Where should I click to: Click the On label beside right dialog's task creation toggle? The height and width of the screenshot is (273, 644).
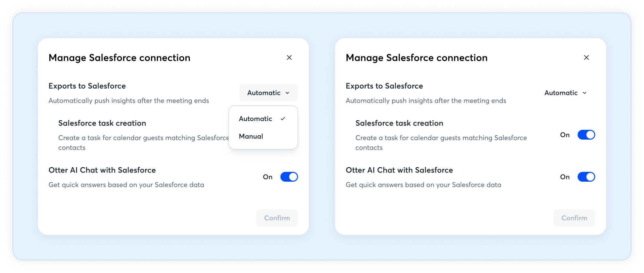(565, 135)
